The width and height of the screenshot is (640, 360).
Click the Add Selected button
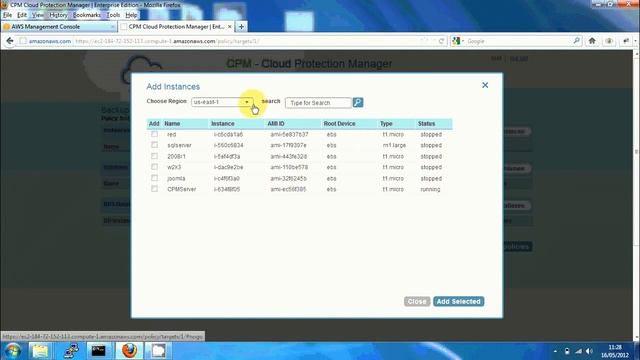[x=458, y=301]
